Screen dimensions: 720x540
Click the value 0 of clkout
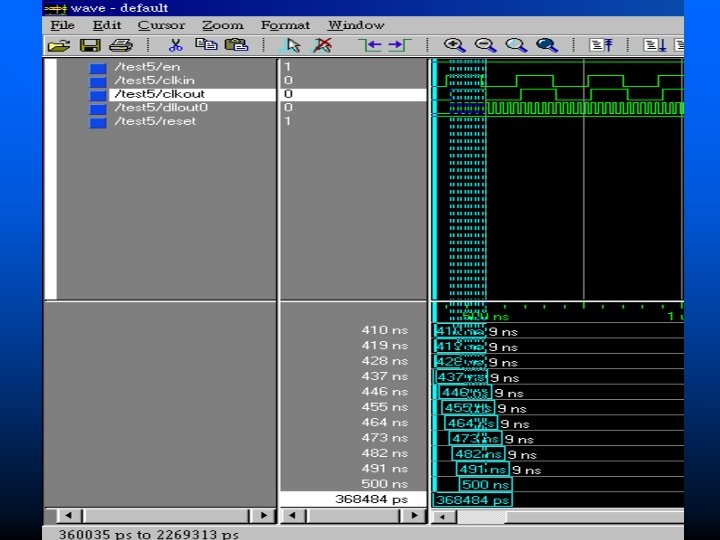288,94
